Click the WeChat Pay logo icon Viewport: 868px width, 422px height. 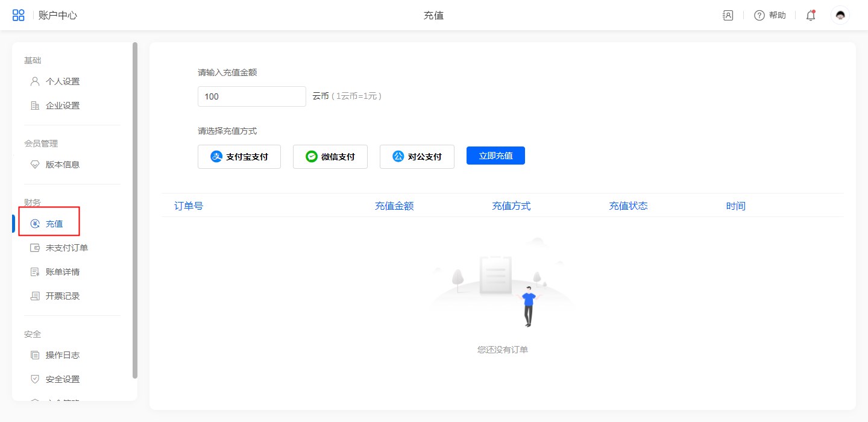pos(312,157)
